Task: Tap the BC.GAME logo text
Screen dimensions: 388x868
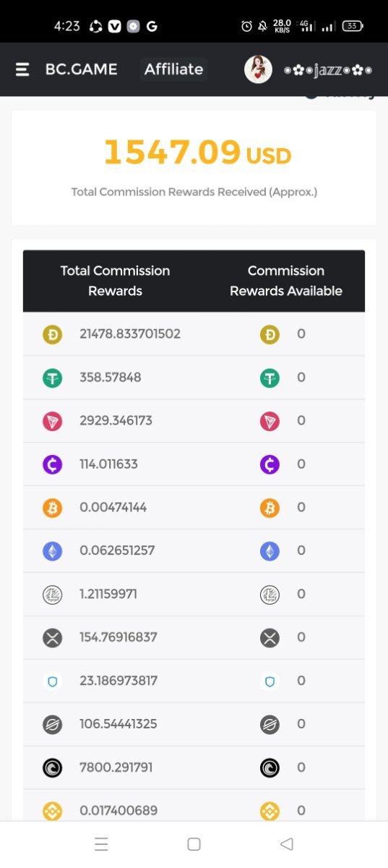Action: [x=81, y=69]
